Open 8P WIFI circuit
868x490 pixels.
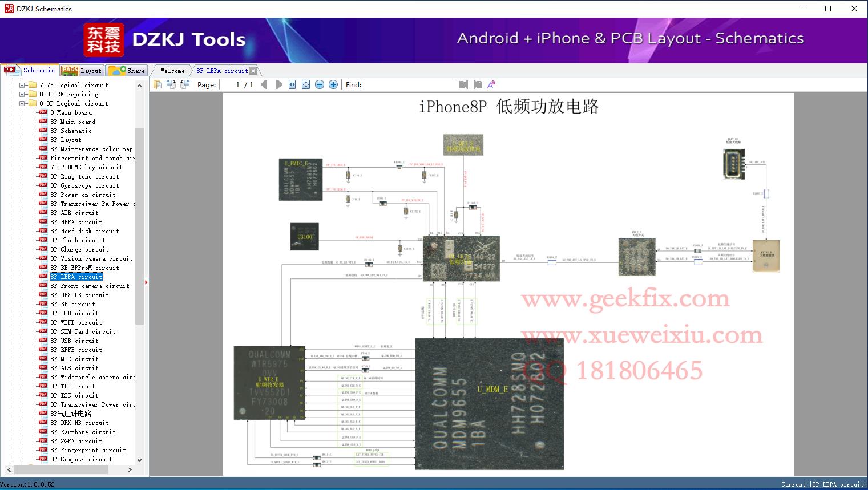click(76, 322)
